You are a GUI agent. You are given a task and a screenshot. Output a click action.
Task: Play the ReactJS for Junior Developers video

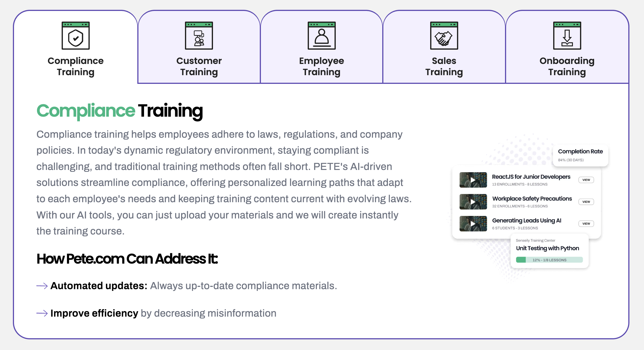[473, 180]
